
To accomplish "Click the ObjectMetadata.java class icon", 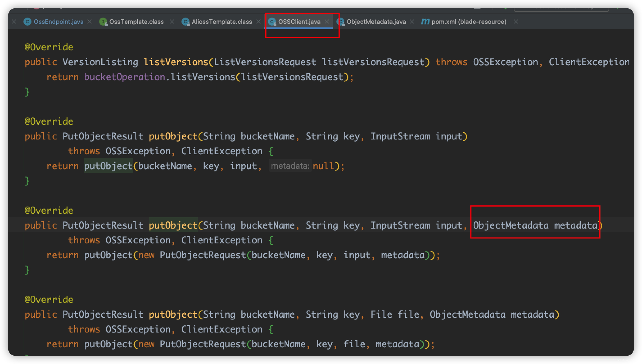I will point(340,22).
